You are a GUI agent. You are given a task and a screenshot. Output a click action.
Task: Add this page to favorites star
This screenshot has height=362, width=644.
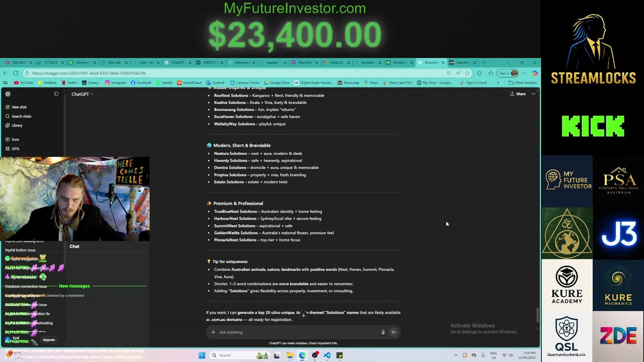point(467,73)
